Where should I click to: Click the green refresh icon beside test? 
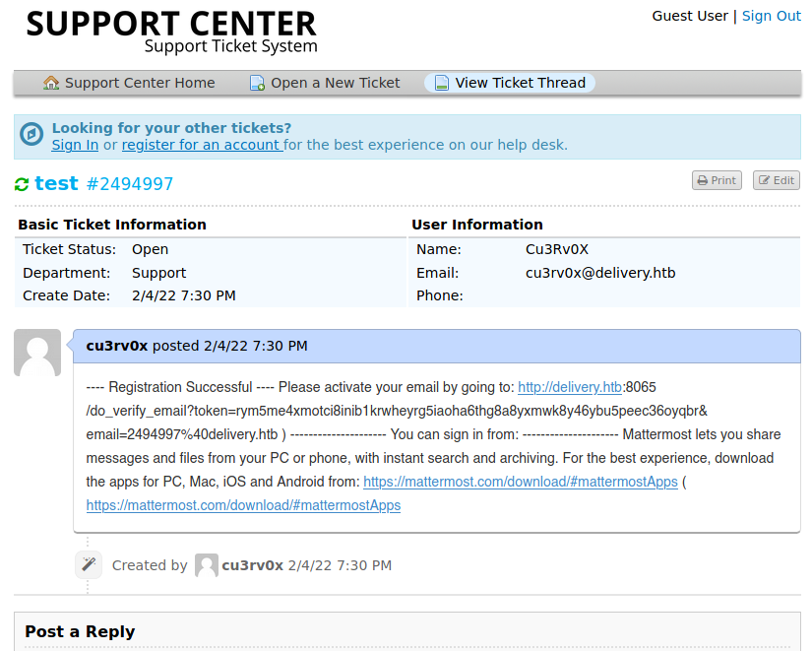[22, 184]
